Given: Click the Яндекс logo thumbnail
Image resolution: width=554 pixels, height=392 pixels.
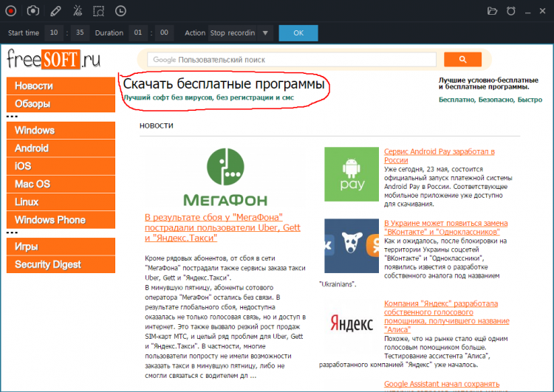Looking at the screenshot, I should pos(352,323).
